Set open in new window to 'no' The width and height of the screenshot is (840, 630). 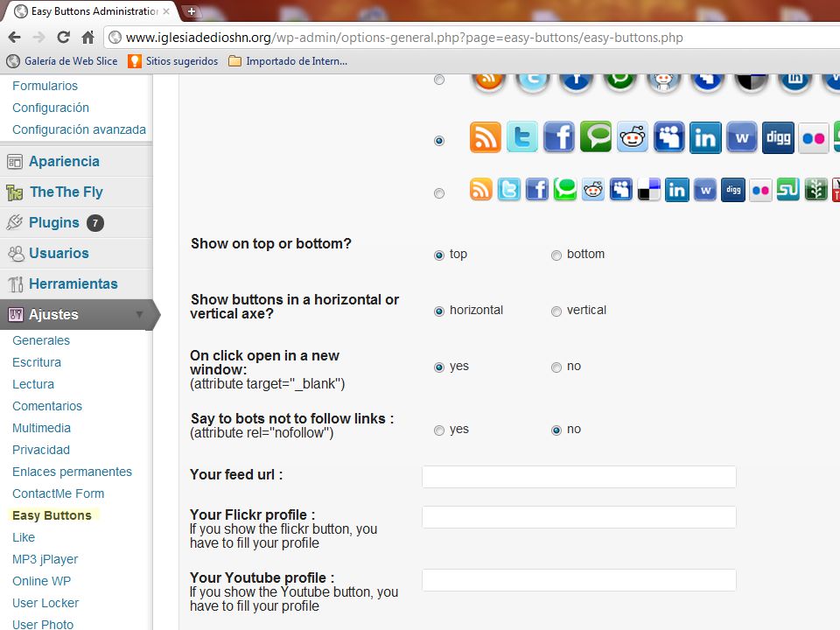coord(556,367)
